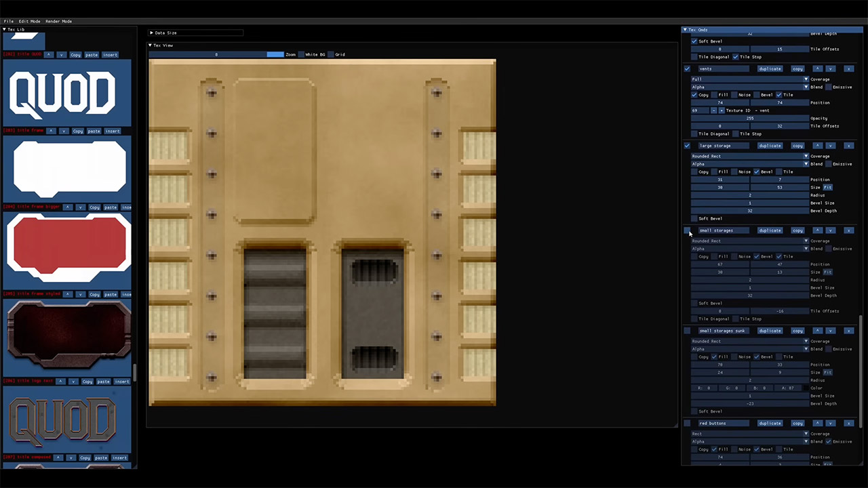The image size is (868, 488).
Task: Remove the red buttons layer with its X icon
Action: click(x=849, y=423)
